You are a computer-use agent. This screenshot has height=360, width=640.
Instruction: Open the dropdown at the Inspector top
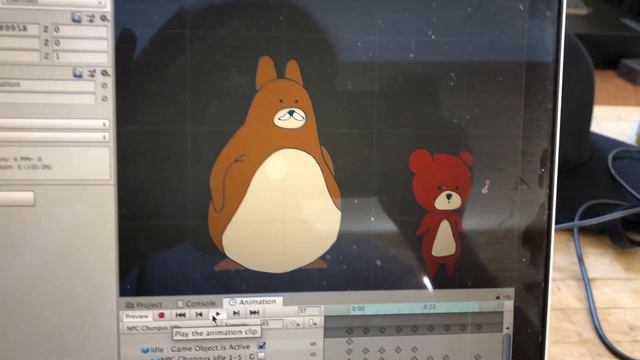pyautogui.click(x=53, y=3)
